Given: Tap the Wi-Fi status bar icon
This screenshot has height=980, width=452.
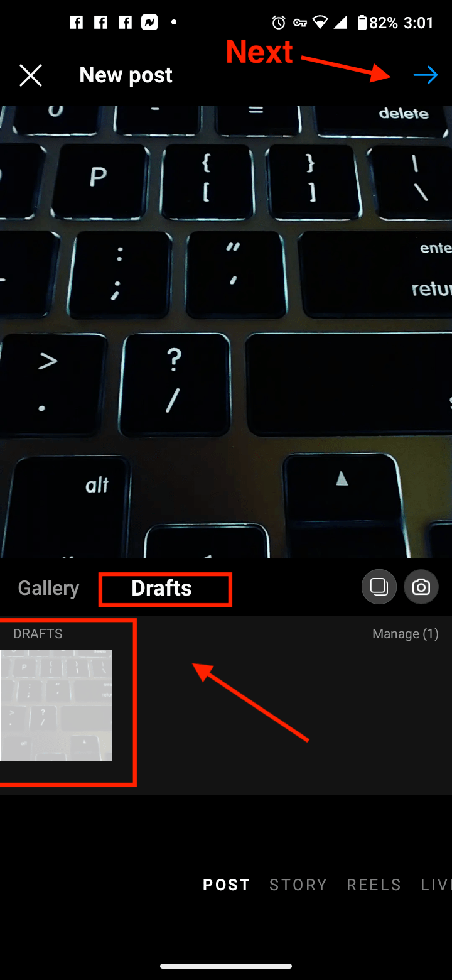Looking at the screenshot, I should 320,23.
